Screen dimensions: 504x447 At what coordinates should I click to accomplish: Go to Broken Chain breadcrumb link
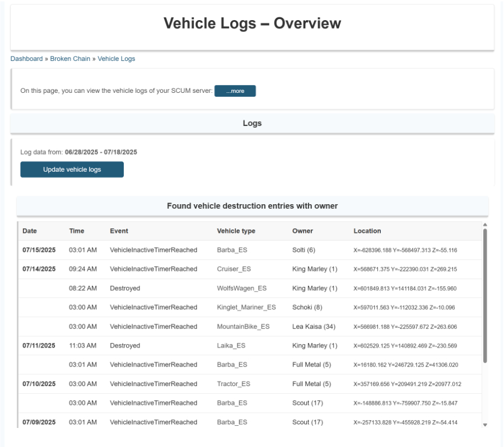(x=70, y=59)
